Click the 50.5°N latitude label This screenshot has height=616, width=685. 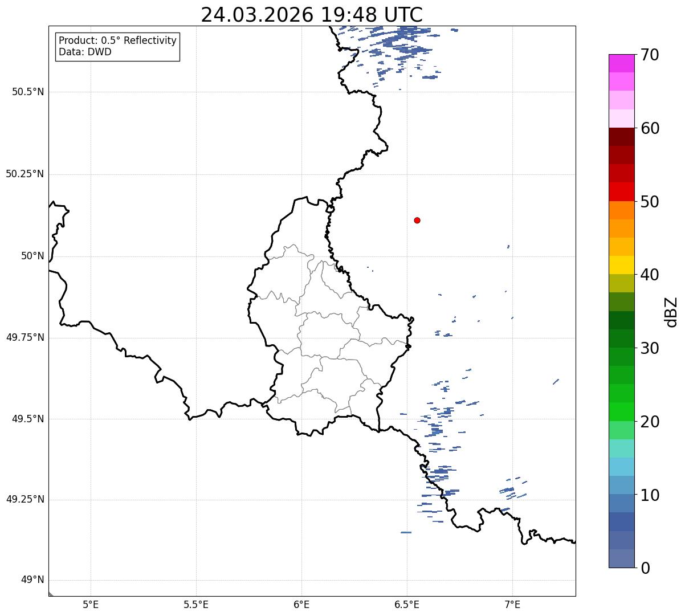pyautogui.click(x=28, y=92)
